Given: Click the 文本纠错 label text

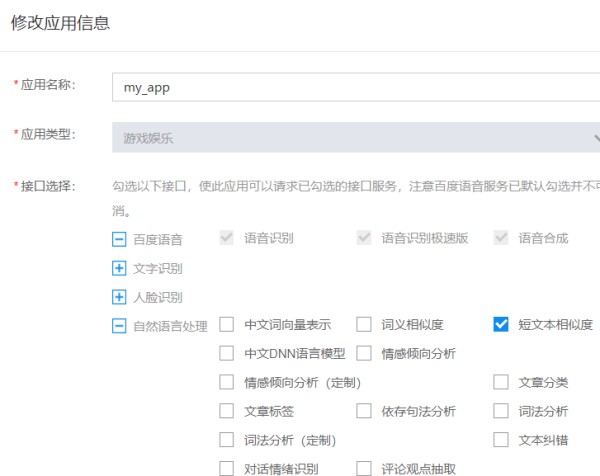Looking at the screenshot, I should [543, 440].
